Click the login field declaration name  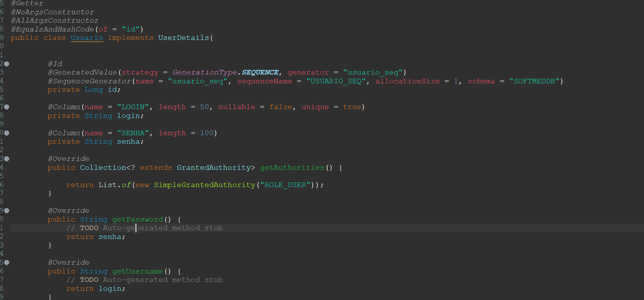(128, 116)
